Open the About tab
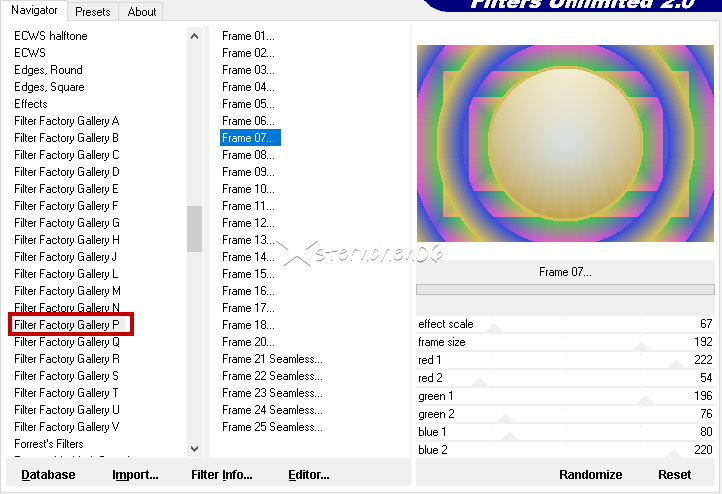 141,12
